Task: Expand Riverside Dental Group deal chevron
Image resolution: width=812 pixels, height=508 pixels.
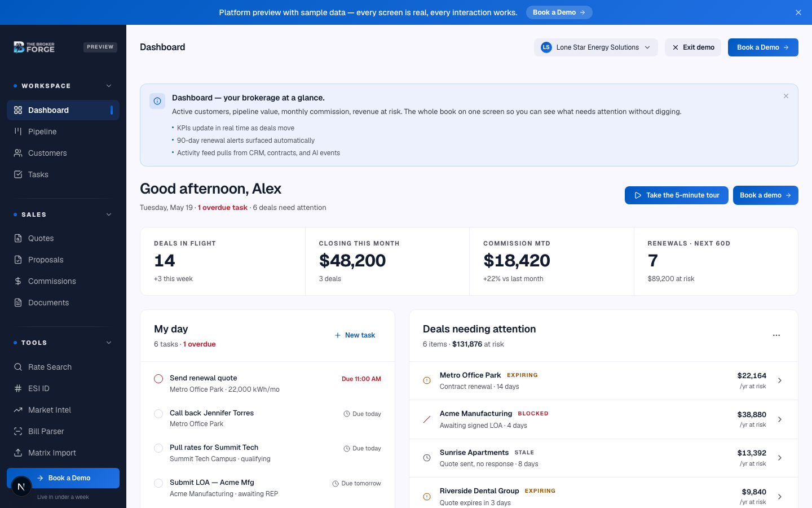Action: [x=780, y=497]
